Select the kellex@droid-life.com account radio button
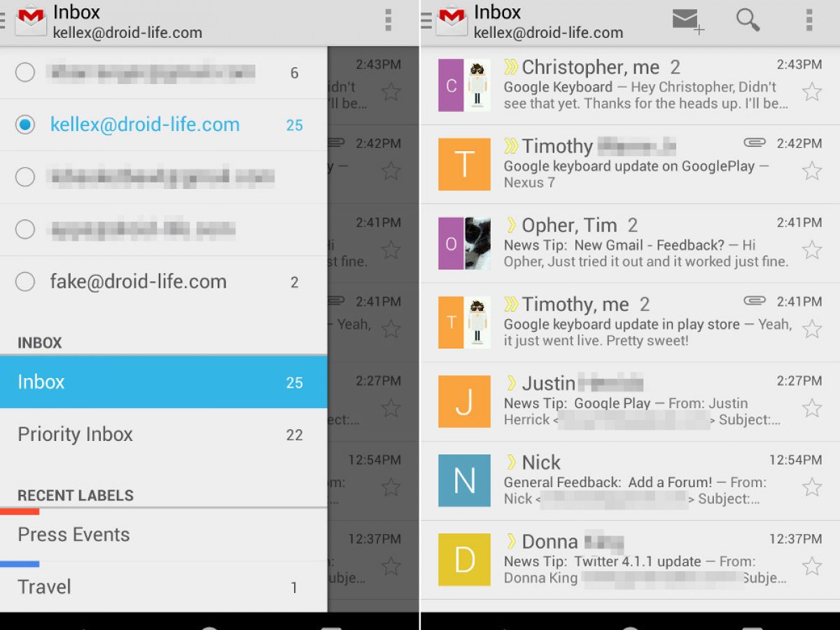This screenshot has height=630, width=840. click(25, 125)
